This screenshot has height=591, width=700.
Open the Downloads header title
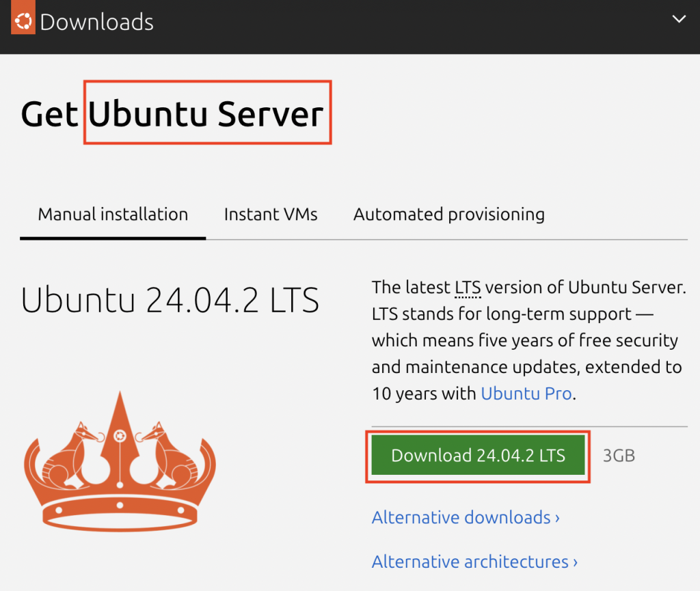pos(96,22)
